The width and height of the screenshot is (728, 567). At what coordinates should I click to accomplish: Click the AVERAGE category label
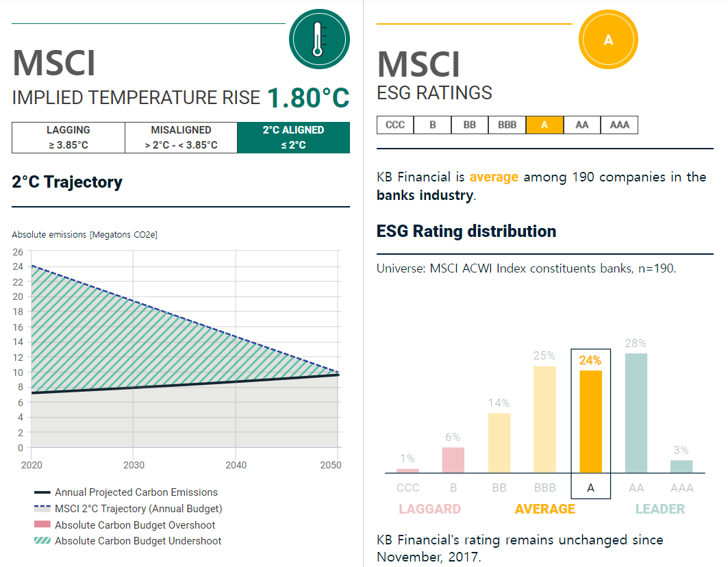point(545,509)
